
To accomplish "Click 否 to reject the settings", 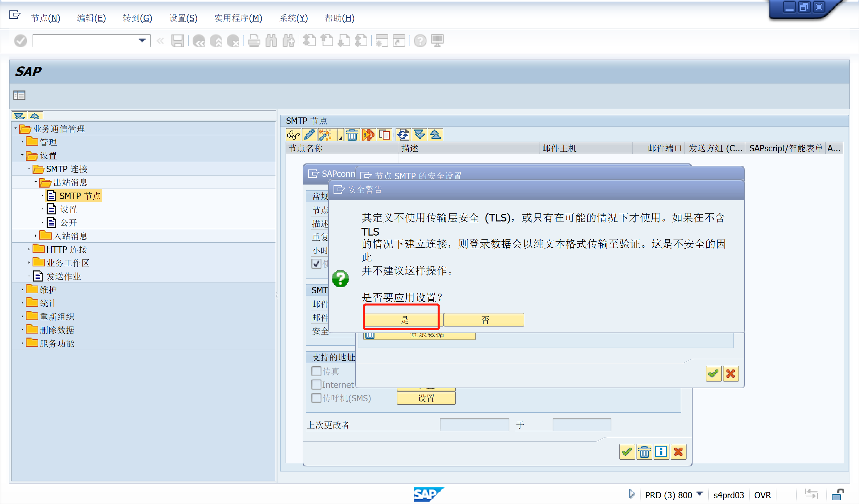I will pyautogui.click(x=484, y=320).
